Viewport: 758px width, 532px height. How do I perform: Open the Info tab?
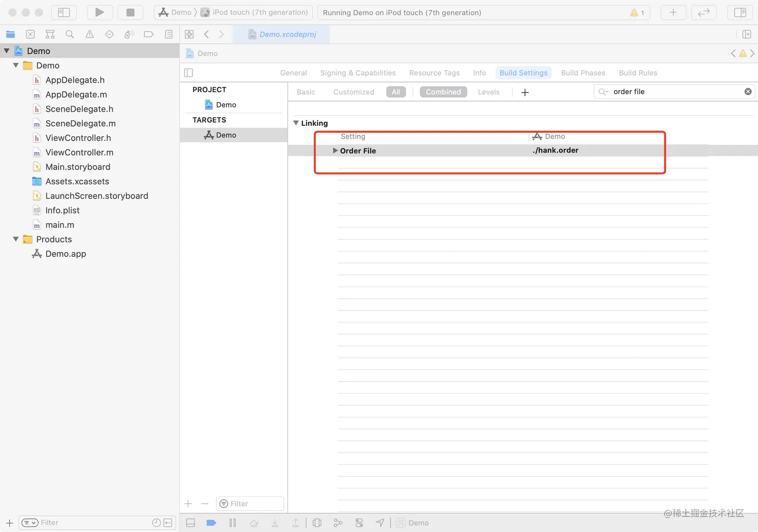pos(479,73)
